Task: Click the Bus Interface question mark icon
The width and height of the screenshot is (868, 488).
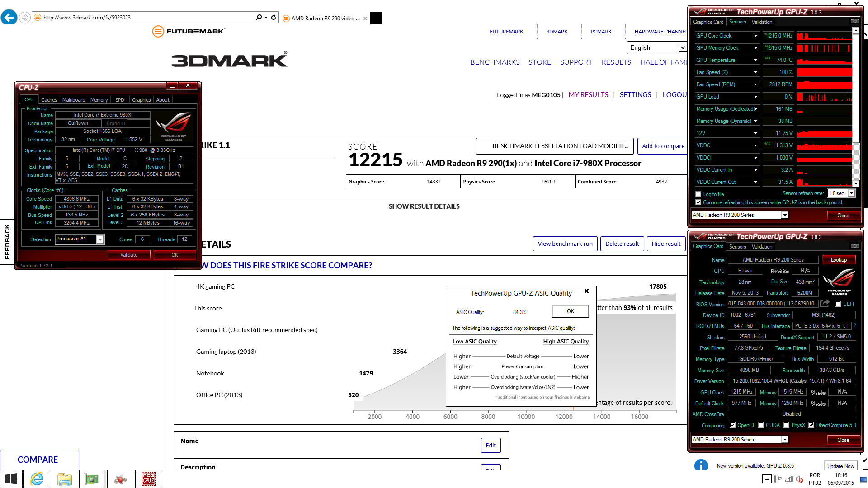Action: tap(854, 325)
